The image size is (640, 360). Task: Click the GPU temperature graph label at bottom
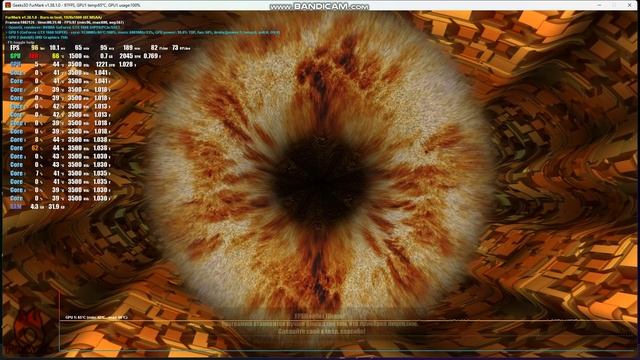click(x=96, y=317)
